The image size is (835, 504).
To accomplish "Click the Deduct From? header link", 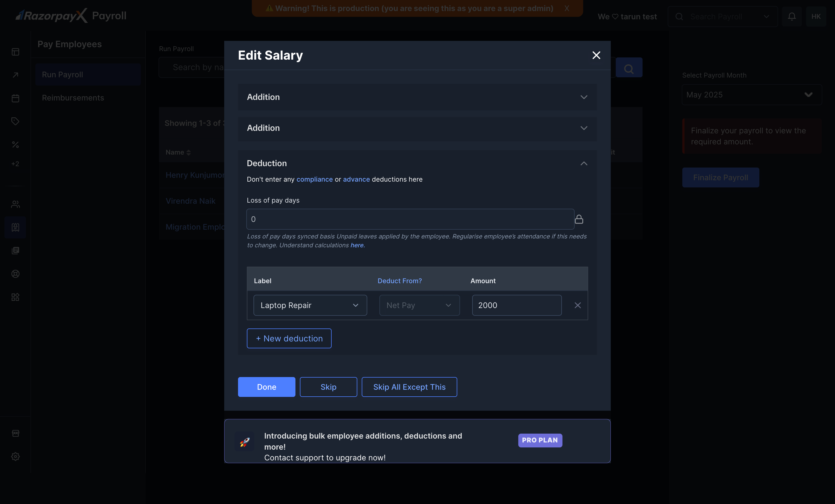I will coord(400,281).
